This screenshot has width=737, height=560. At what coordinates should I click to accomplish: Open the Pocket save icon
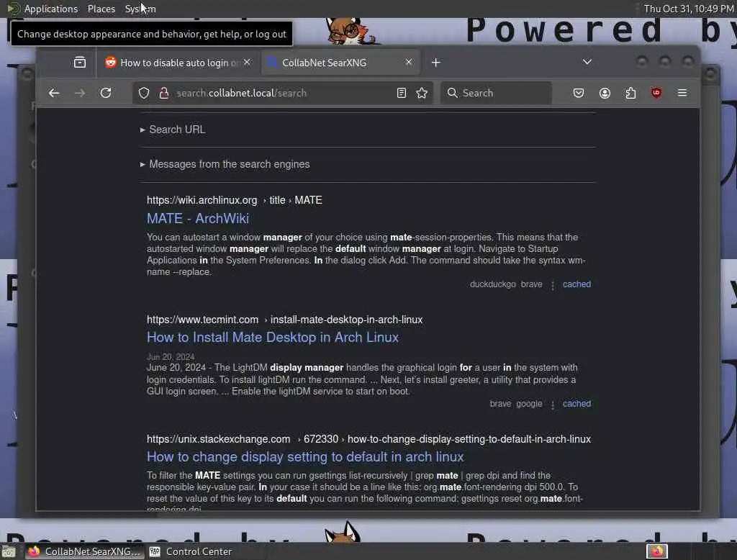[579, 93]
